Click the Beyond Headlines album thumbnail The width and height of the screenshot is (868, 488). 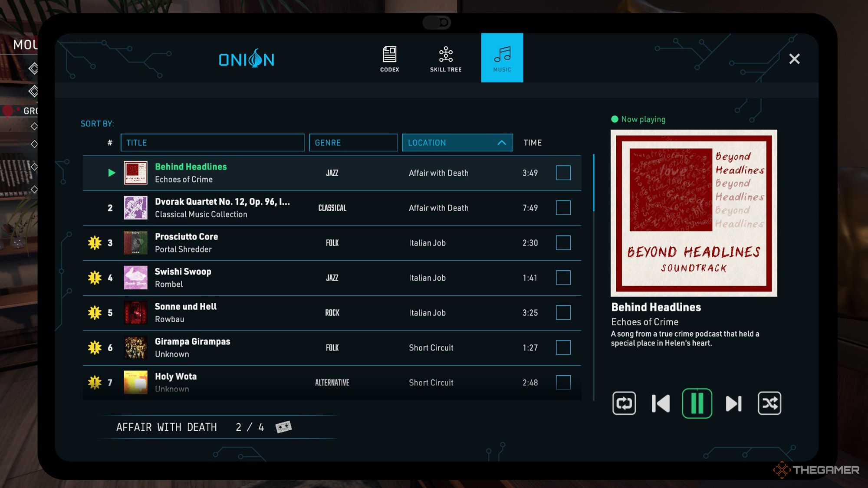tap(694, 213)
